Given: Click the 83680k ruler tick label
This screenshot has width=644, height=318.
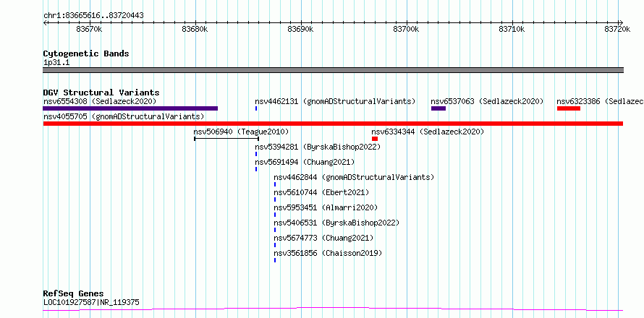Looking at the screenshot, I should (x=195, y=29).
